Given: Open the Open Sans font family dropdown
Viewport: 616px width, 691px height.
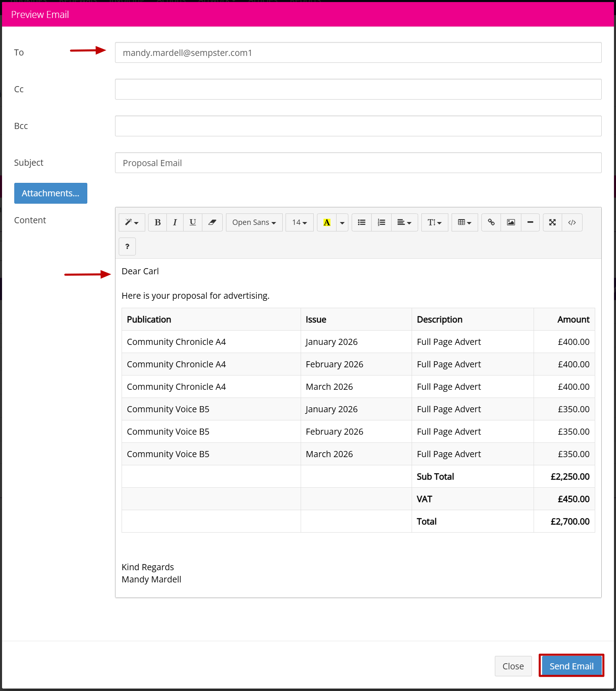Looking at the screenshot, I should [x=254, y=222].
